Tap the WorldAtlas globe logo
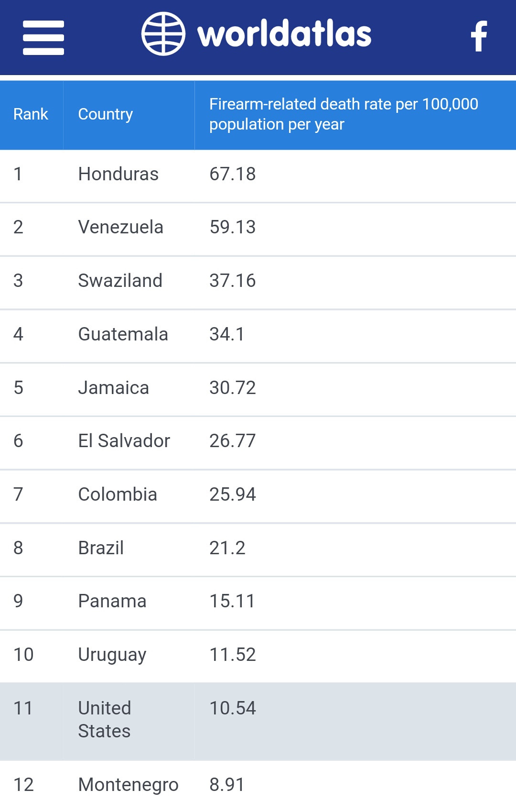Screen dimensions: 516x812 (163, 34)
